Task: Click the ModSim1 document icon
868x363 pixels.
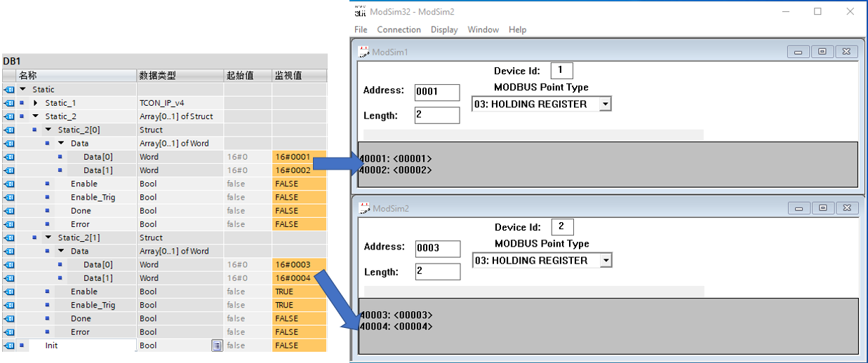Action: pyautogui.click(x=363, y=51)
